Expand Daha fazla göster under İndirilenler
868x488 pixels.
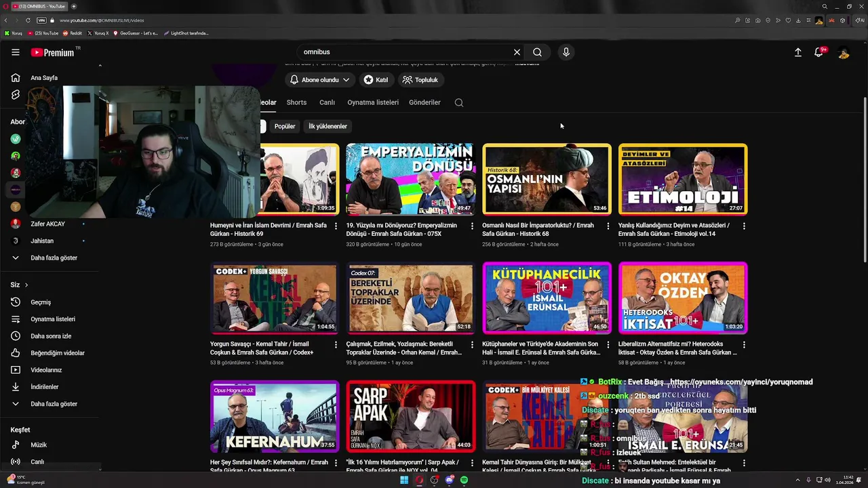point(54,404)
